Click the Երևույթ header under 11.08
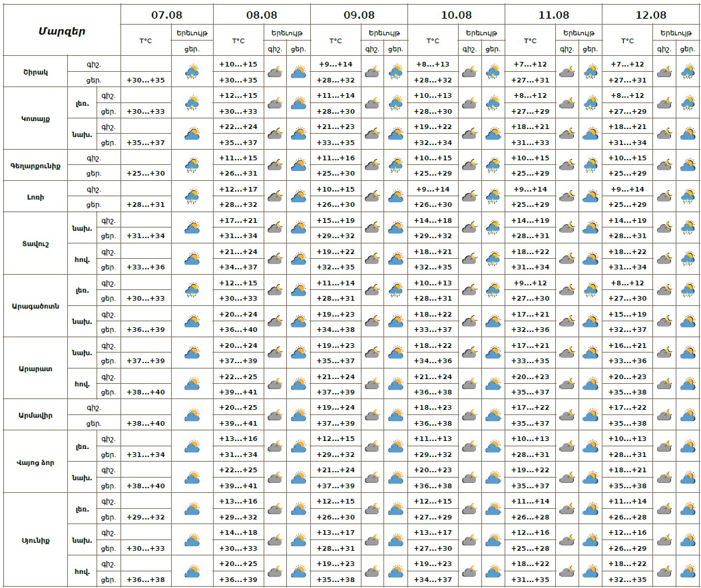701x588 pixels. pyautogui.click(x=578, y=33)
